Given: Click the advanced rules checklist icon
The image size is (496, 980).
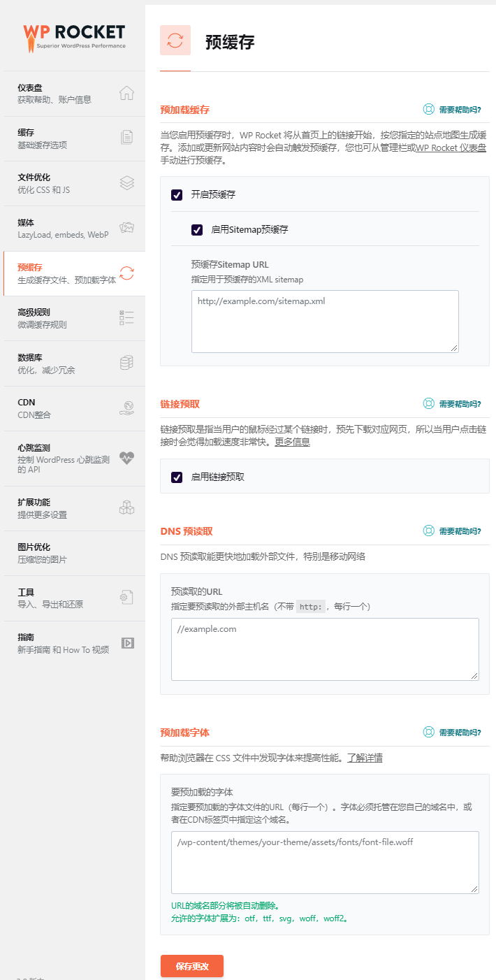Looking at the screenshot, I should coord(126,318).
